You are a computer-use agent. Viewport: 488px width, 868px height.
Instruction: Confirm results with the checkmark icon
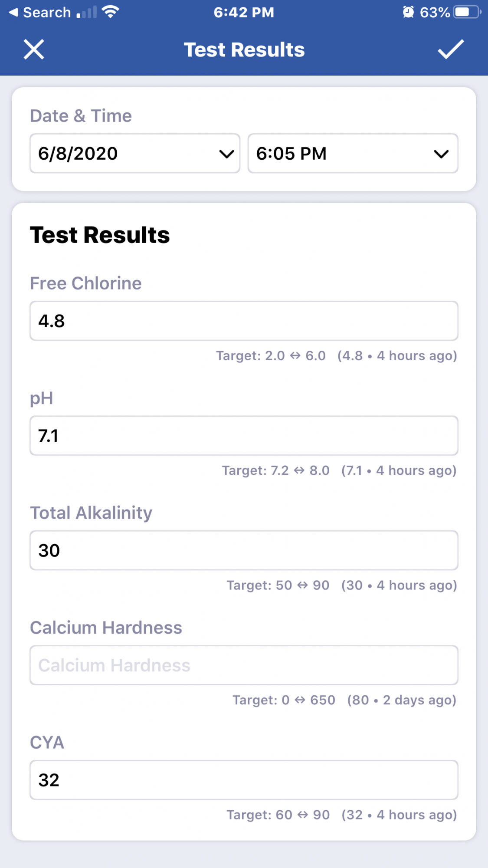[451, 49]
